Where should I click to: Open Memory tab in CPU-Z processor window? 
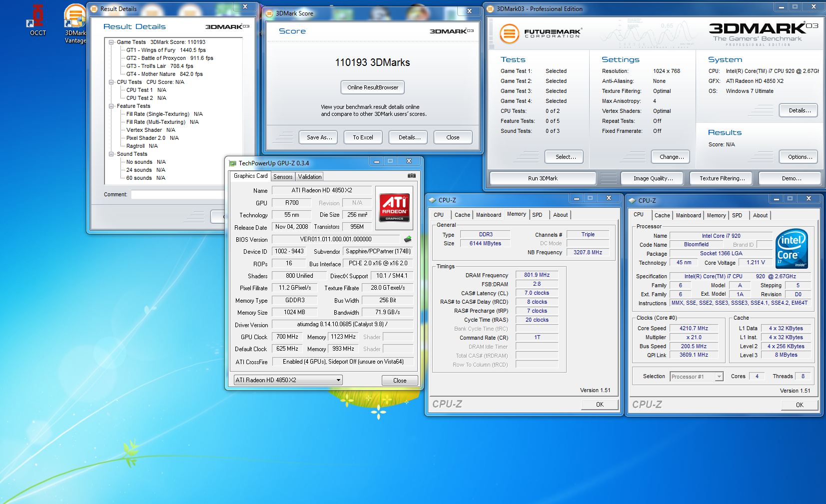(716, 215)
